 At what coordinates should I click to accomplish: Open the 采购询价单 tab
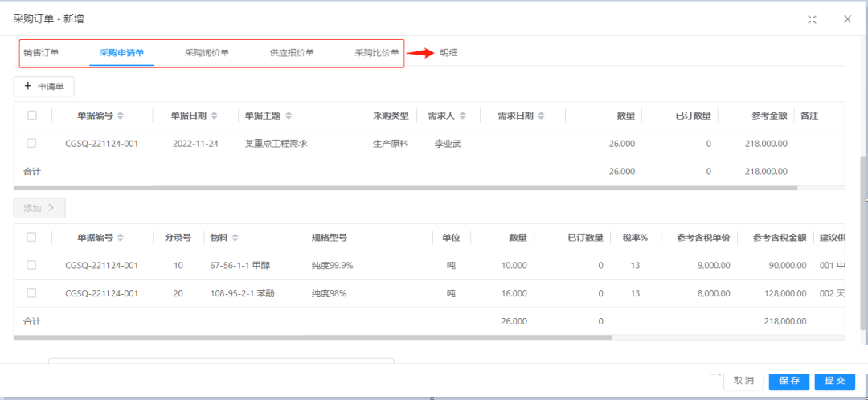[207, 53]
